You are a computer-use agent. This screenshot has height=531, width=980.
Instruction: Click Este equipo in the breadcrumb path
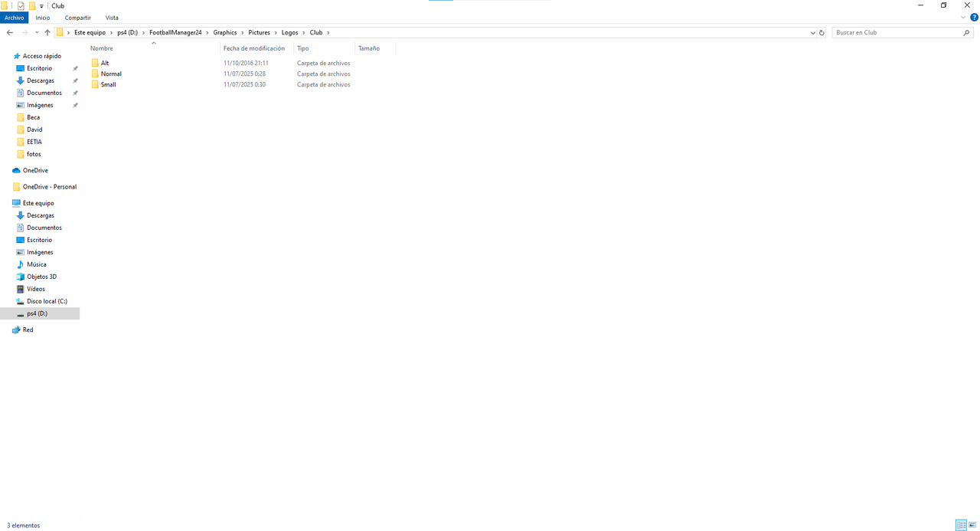click(90, 33)
